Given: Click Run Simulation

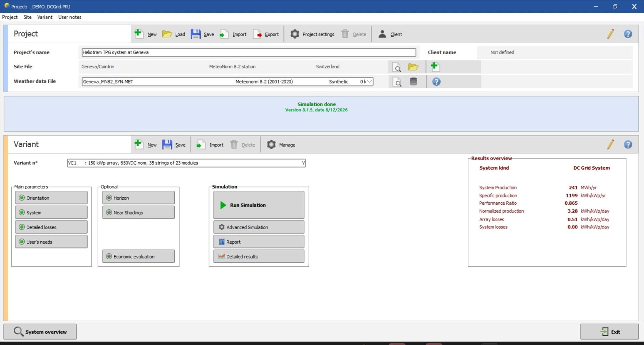Looking at the screenshot, I should tap(259, 205).
